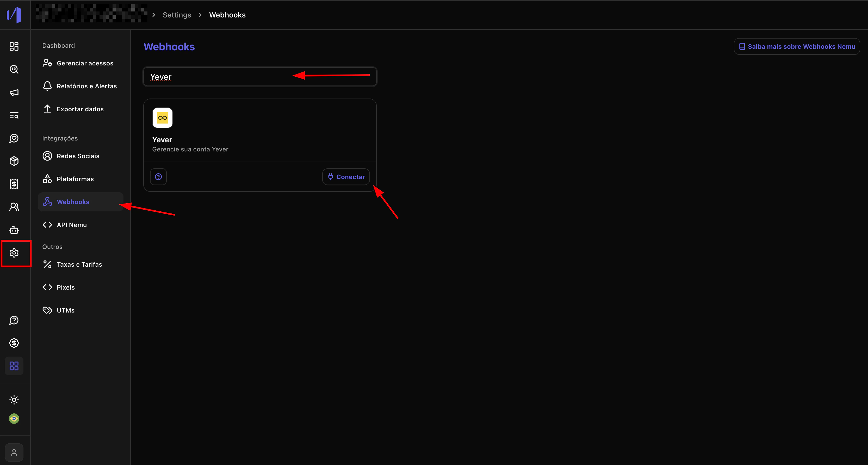The height and width of the screenshot is (465, 868).
Task: Open Saiba mais sobre Webhooks Nemu link
Action: click(797, 47)
